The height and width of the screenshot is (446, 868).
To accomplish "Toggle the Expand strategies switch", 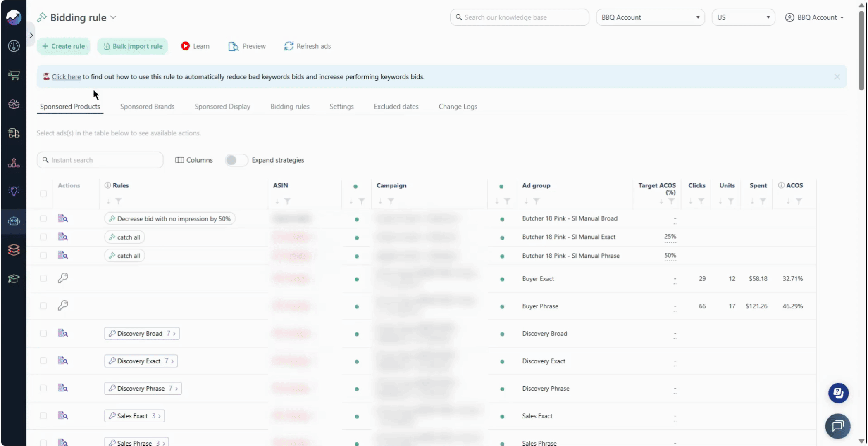I will (236, 160).
